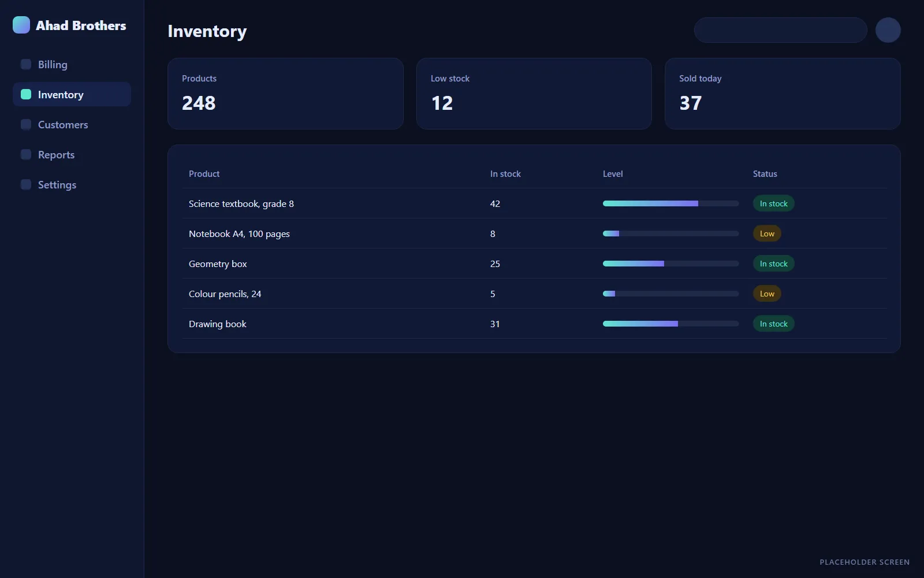Select 'Colour pencils, 24' product name
924x578 pixels.
pos(225,294)
